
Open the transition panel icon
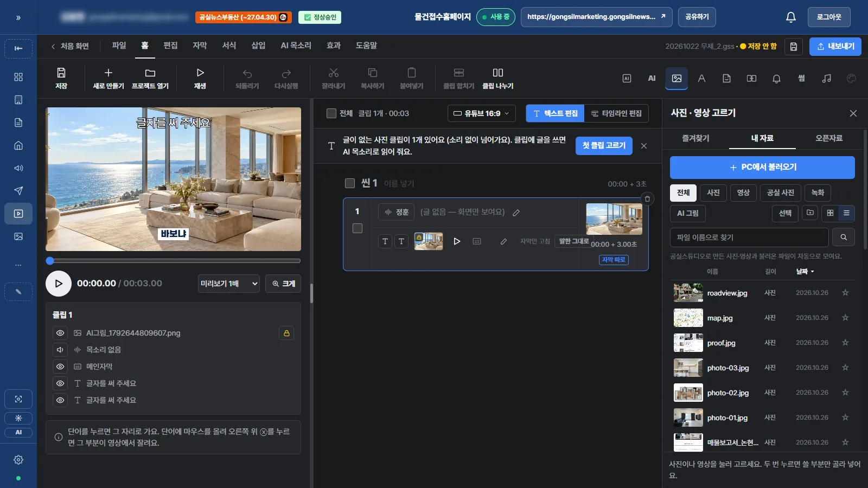coord(751,79)
